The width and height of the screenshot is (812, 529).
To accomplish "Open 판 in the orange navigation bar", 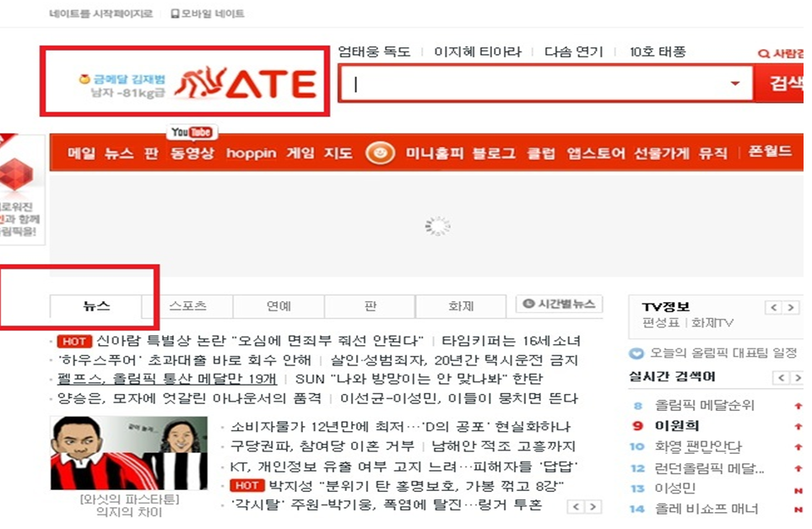I will pos(151,154).
